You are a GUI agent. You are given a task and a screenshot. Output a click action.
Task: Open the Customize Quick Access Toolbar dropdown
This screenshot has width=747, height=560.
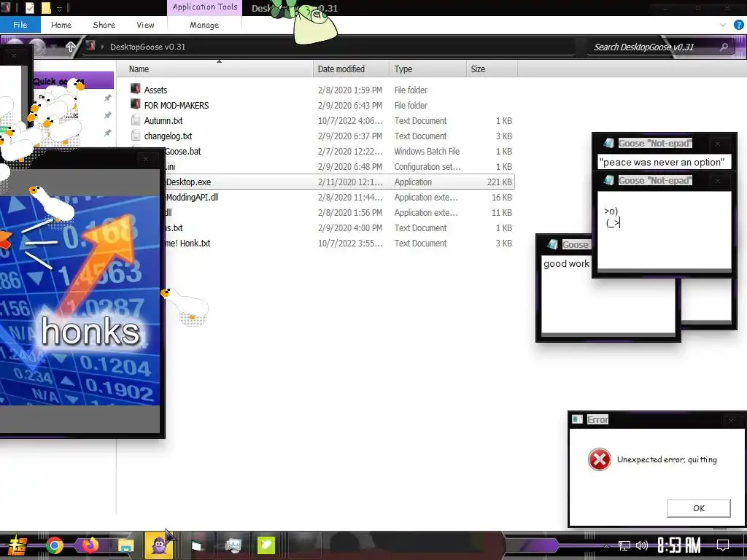pos(60,8)
